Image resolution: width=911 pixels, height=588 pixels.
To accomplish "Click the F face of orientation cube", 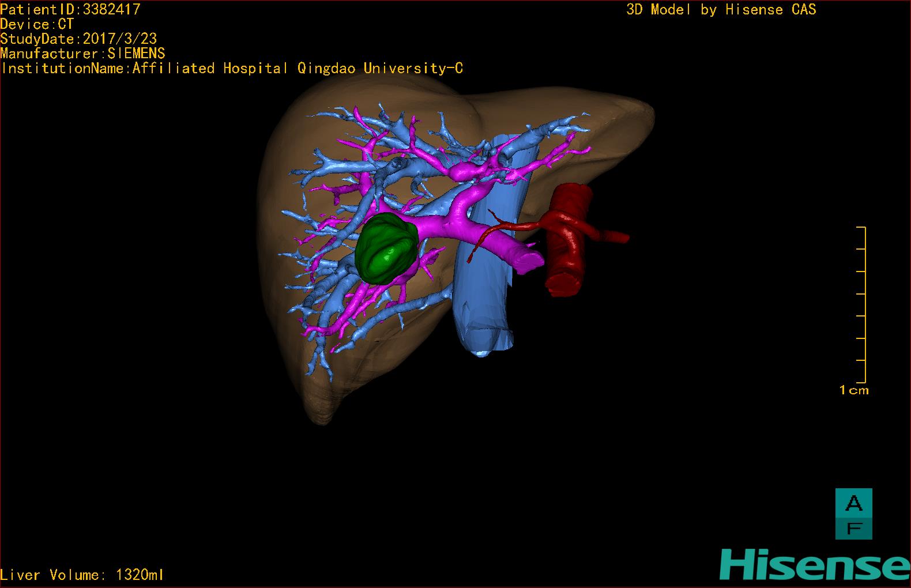I will [x=853, y=528].
